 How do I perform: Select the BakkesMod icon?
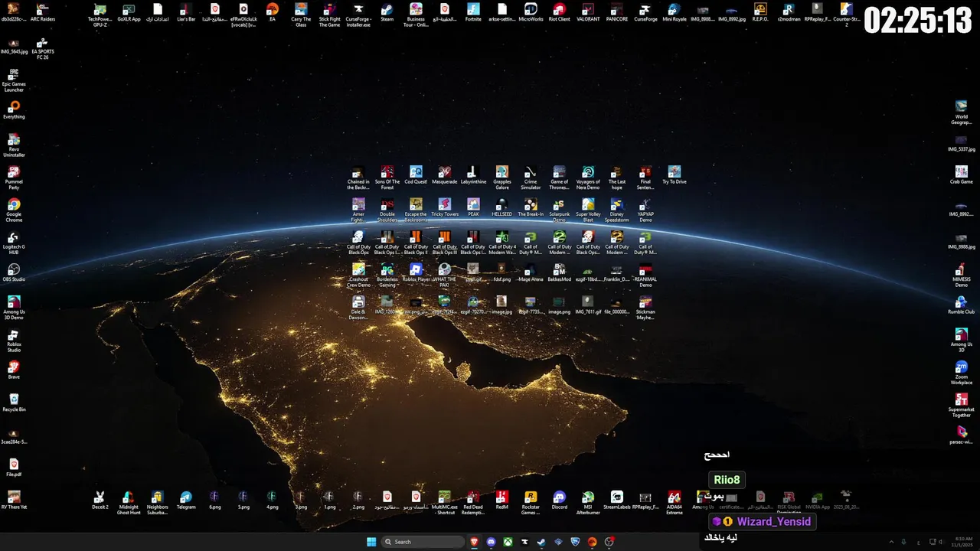tap(560, 272)
